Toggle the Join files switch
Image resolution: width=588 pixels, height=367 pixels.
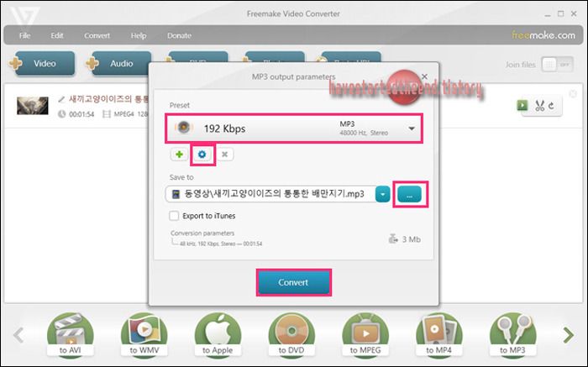click(557, 65)
